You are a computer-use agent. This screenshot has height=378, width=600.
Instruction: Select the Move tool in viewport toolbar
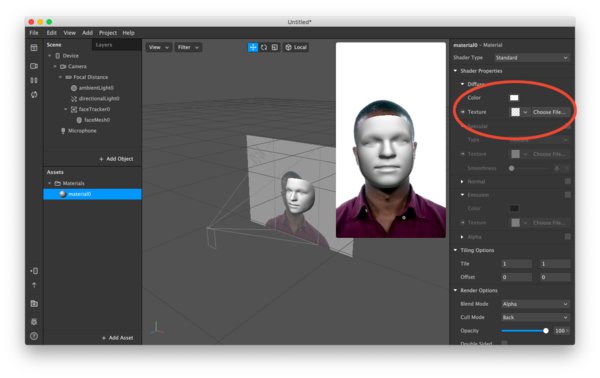pos(253,47)
